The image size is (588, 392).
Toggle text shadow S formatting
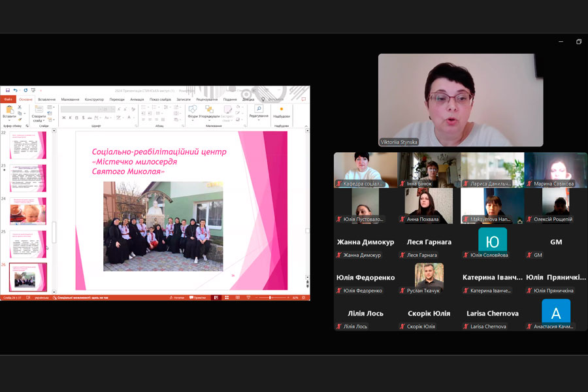[x=83, y=118]
